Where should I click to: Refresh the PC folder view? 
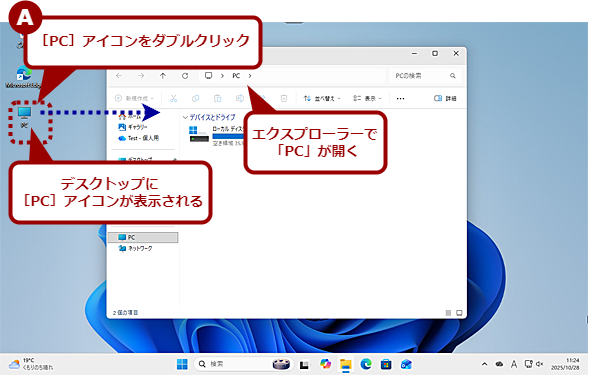click(185, 76)
